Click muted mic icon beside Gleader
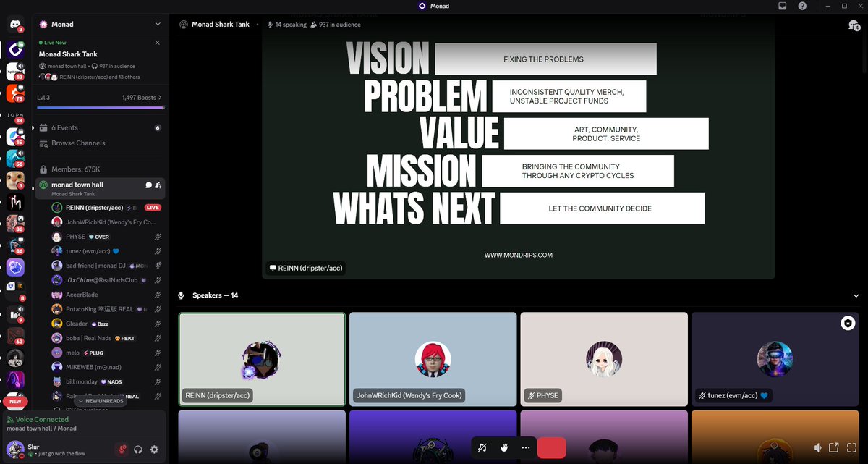 (158, 324)
